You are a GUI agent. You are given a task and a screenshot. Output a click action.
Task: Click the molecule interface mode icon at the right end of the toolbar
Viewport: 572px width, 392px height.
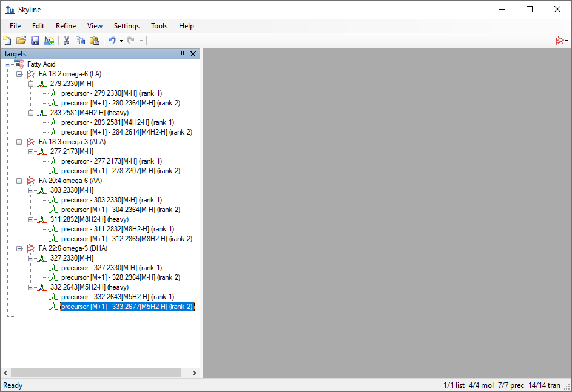point(559,41)
